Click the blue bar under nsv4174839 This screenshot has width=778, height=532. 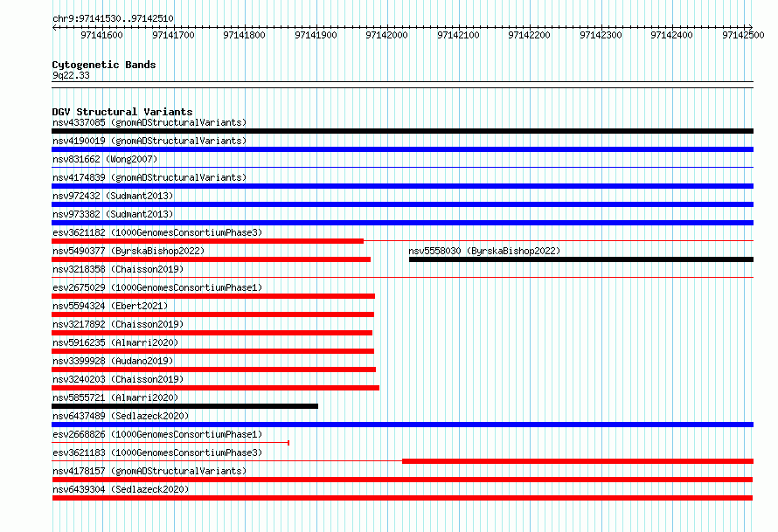[x=402, y=186]
